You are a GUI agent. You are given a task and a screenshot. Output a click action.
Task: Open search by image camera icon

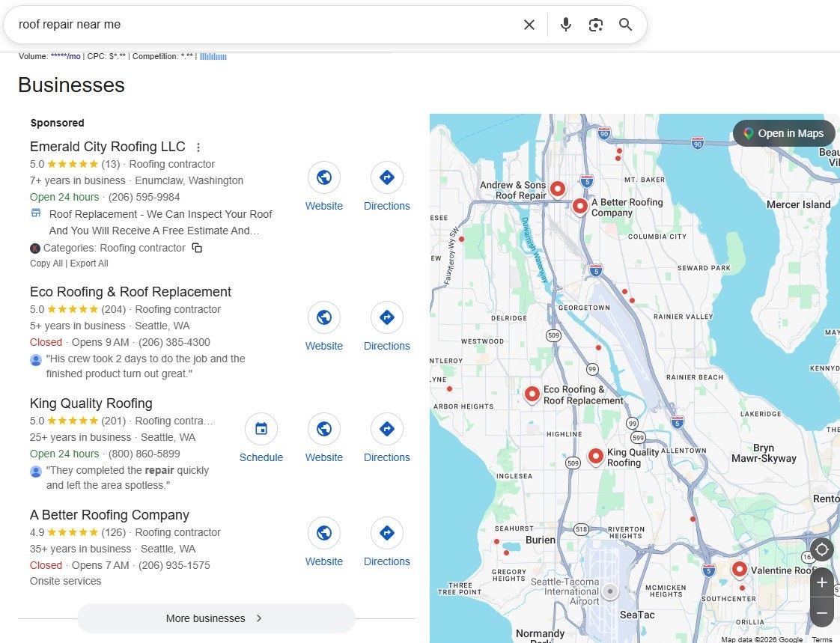click(596, 25)
